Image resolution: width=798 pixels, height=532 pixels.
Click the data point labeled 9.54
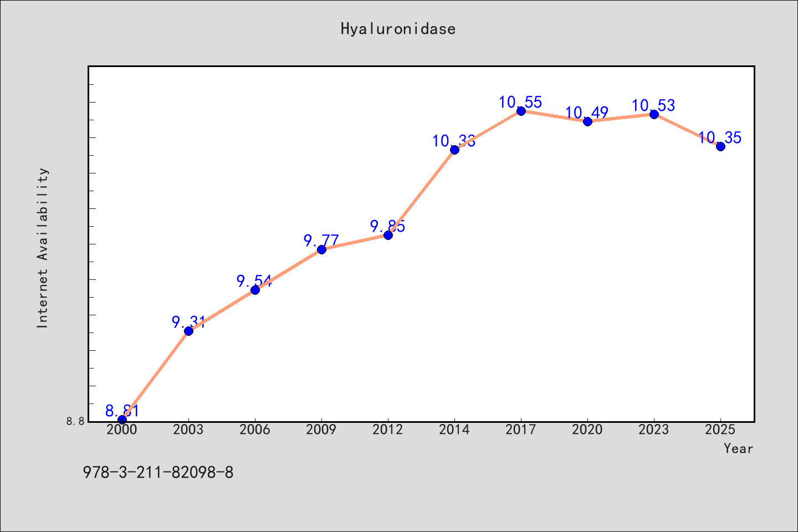tap(255, 290)
